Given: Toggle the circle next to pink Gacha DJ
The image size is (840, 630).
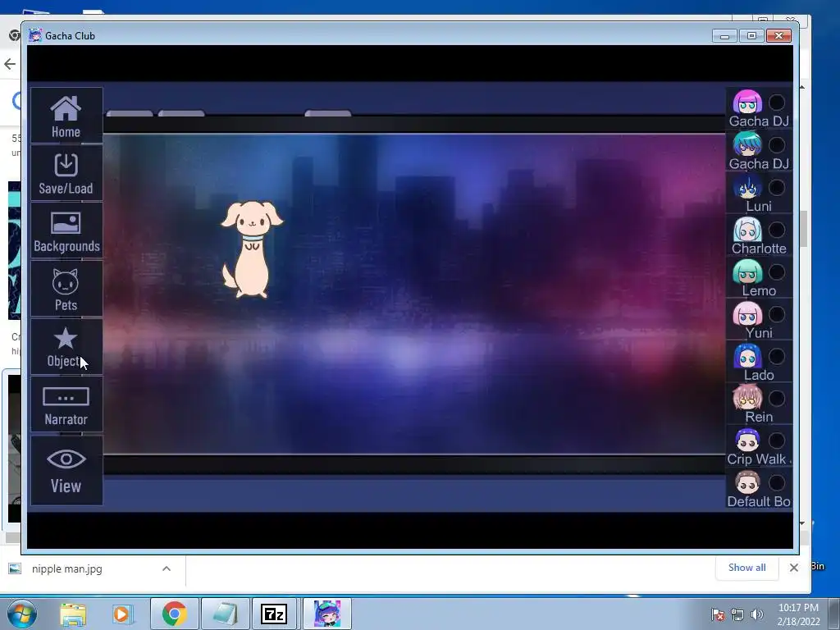Looking at the screenshot, I should tap(777, 103).
